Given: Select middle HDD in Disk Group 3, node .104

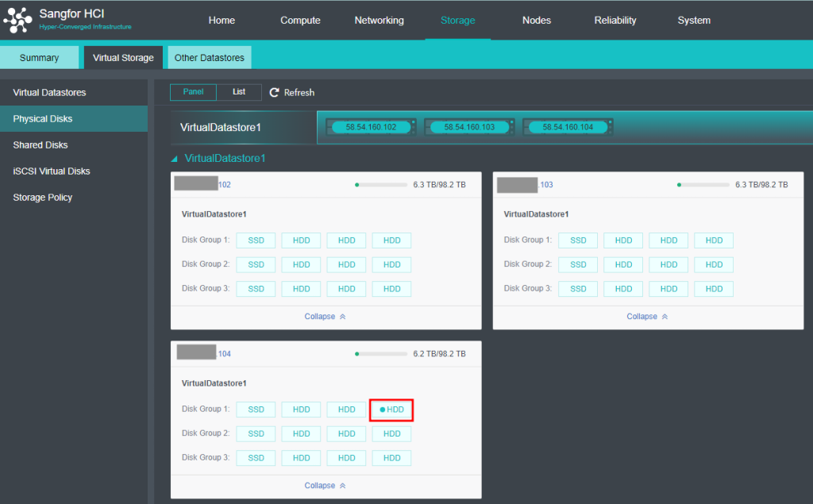Looking at the screenshot, I should [x=346, y=458].
